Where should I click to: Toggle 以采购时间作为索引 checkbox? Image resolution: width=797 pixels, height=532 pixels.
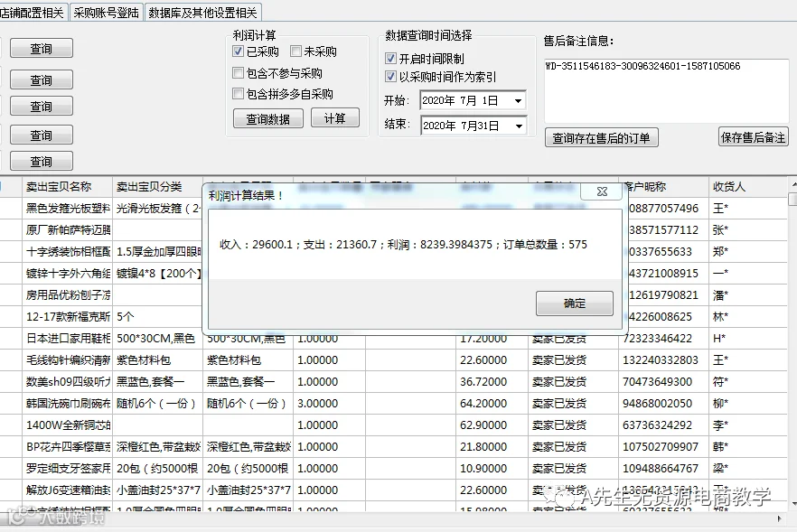[390, 77]
